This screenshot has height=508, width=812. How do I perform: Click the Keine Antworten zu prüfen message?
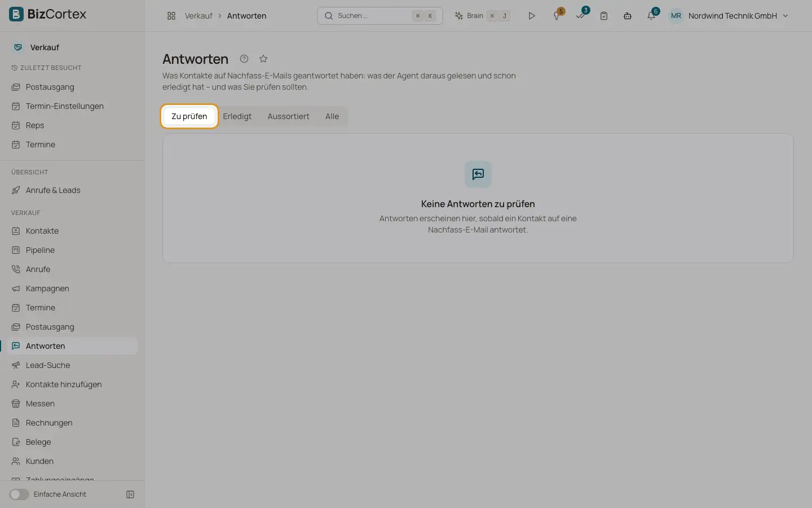pyautogui.click(x=478, y=204)
